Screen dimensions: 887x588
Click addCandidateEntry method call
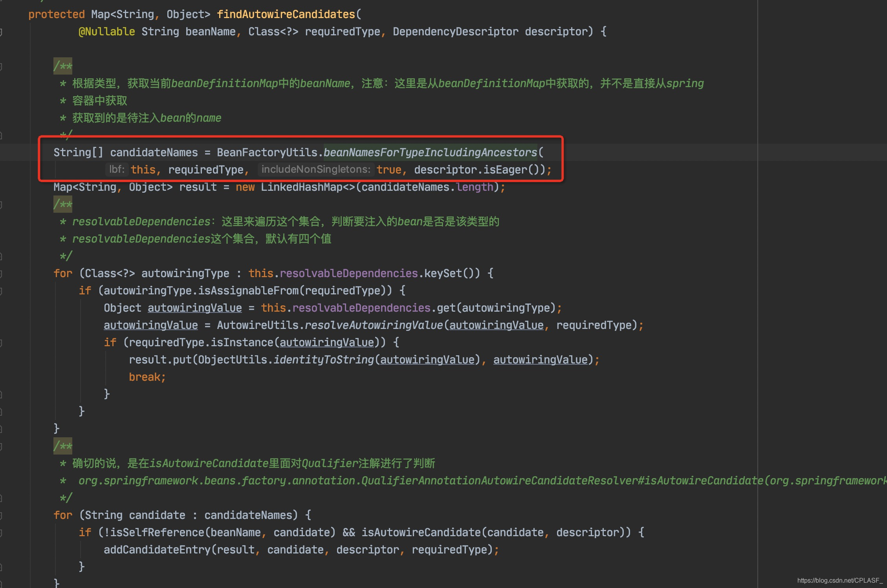(x=157, y=550)
